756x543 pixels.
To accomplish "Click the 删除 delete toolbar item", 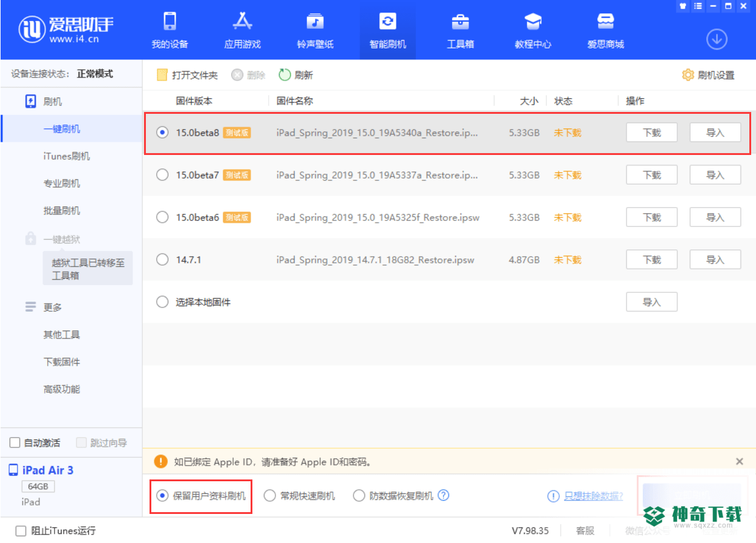I will pyautogui.click(x=248, y=75).
